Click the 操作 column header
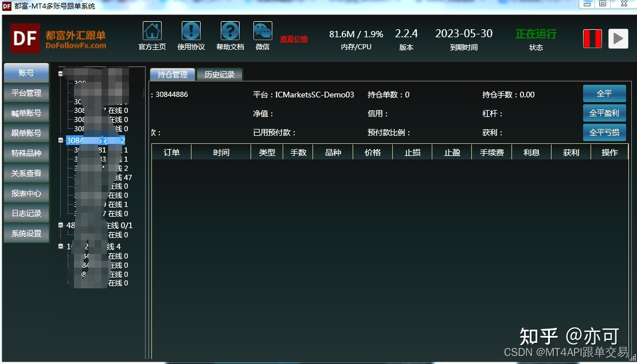 coord(609,152)
